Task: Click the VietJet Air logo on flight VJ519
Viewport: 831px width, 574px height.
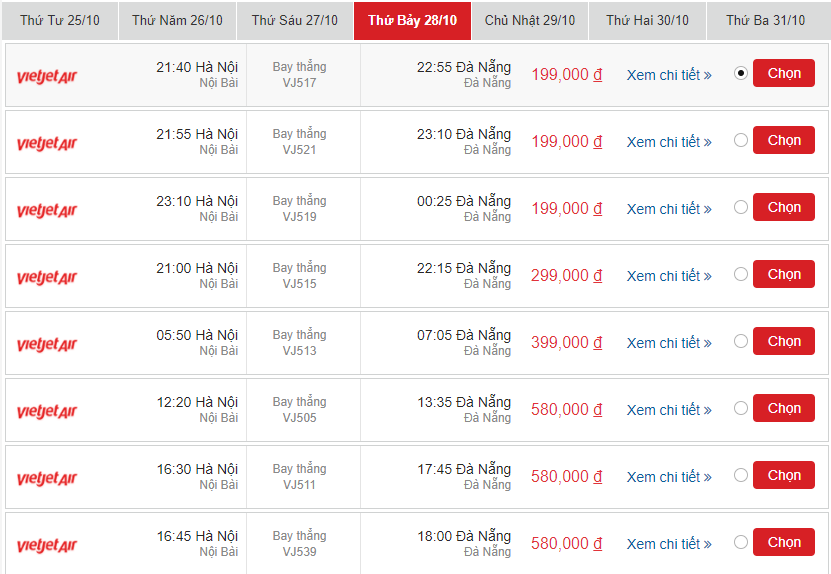Action: [x=47, y=210]
